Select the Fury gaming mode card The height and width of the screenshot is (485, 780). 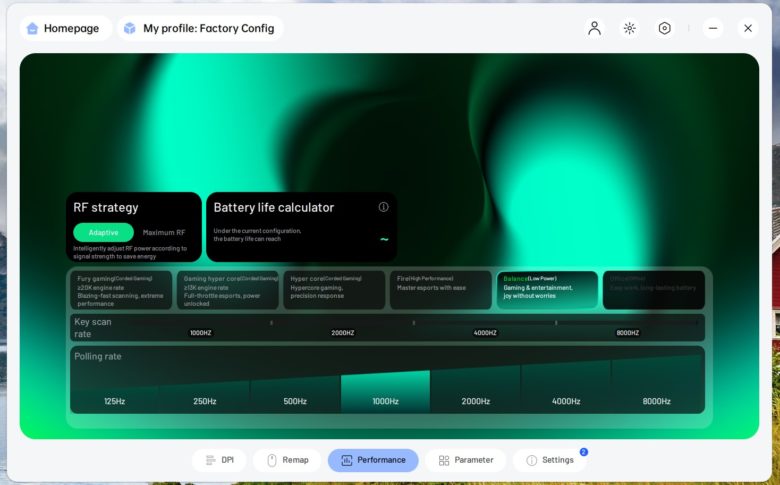click(x=121, y=290)
